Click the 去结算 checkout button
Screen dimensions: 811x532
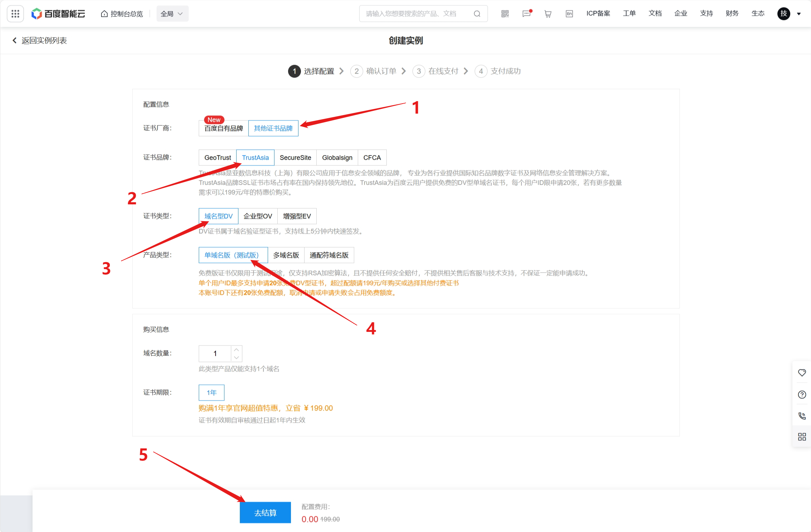click(x=265, y=513)
